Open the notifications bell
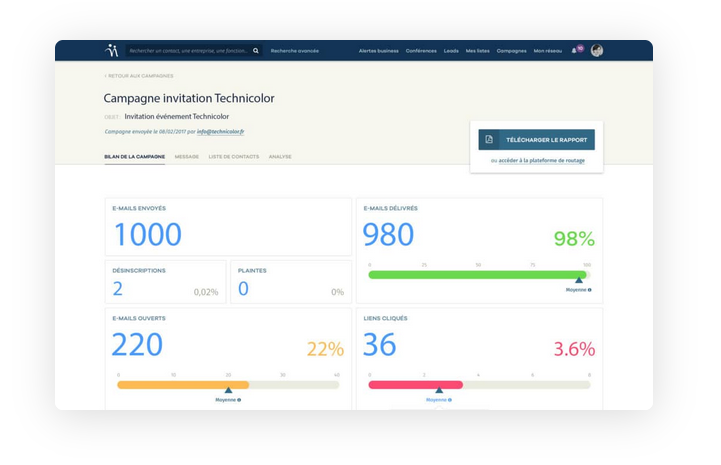This screenshot has width=721, height=465. [x=574, y=51]
